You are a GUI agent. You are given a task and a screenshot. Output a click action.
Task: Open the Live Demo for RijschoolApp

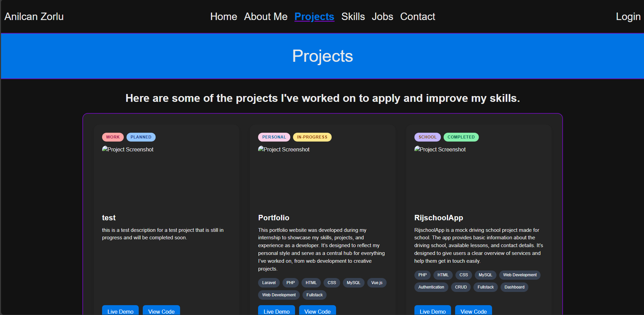[x=432, y=311]
